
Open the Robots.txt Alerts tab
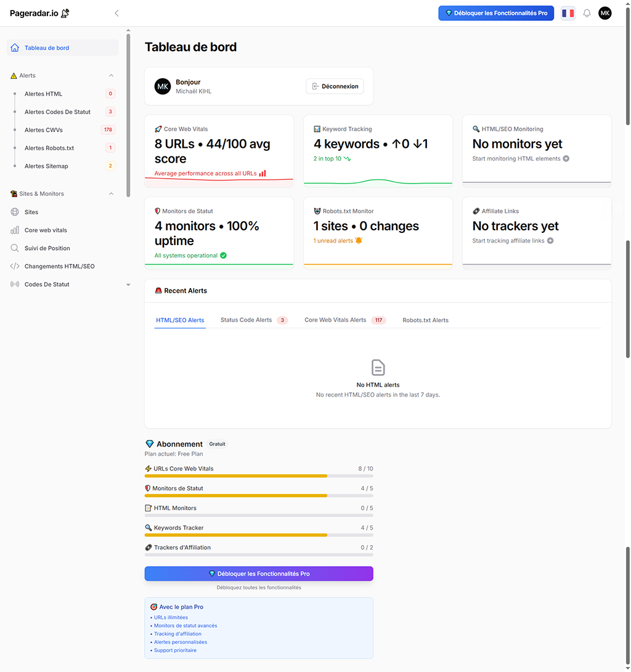tap(425, 320)
